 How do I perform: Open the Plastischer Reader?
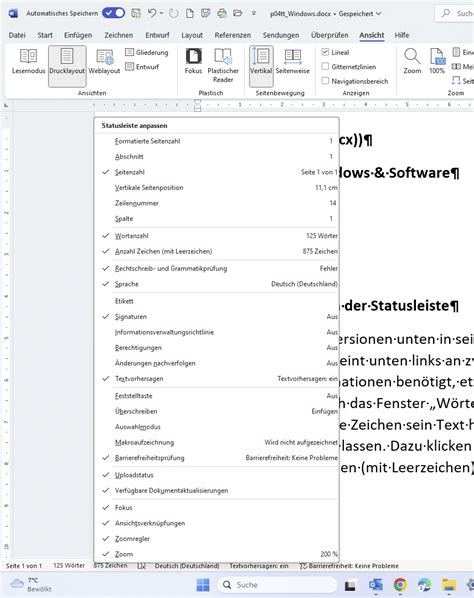pyautogui.click(x=223, y=66)
